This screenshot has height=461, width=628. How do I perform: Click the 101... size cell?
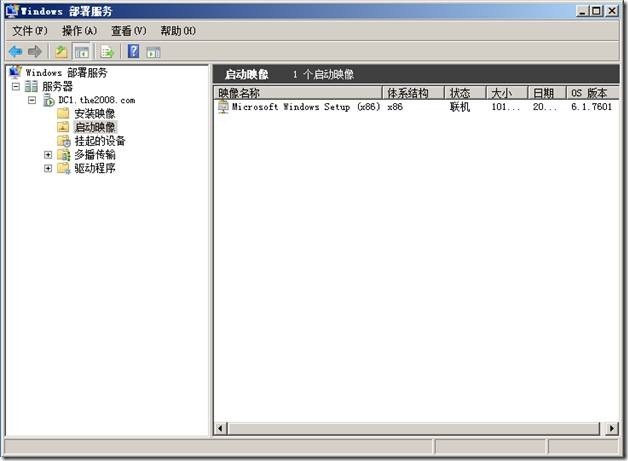pyautogui.click(x=505, y=107)
